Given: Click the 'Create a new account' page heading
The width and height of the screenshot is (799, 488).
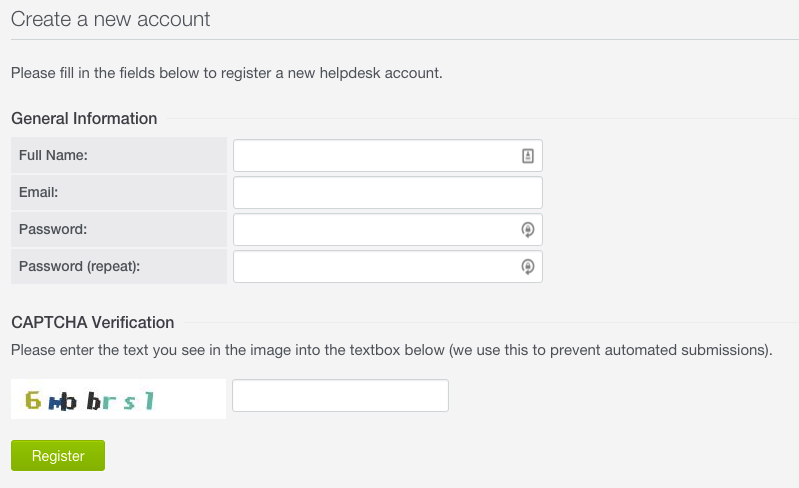Looking at the screenshot, I should [110, 19].
